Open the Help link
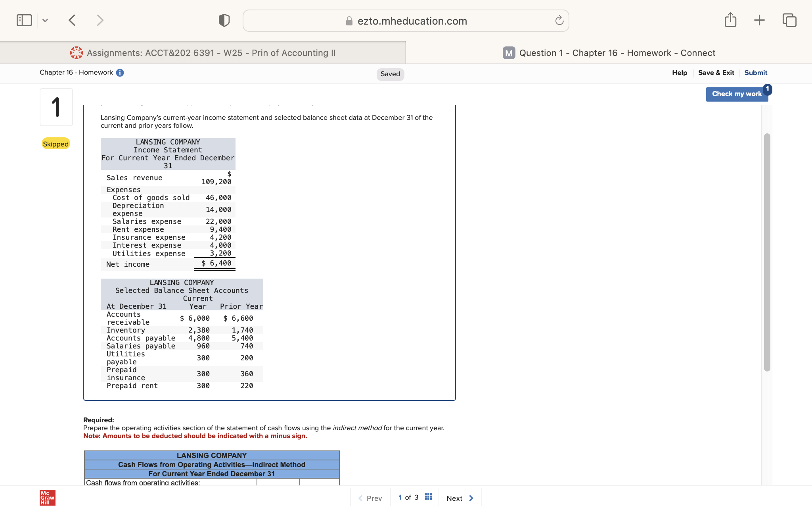Viewport: 812px width, 508px height. click(680, 73)
